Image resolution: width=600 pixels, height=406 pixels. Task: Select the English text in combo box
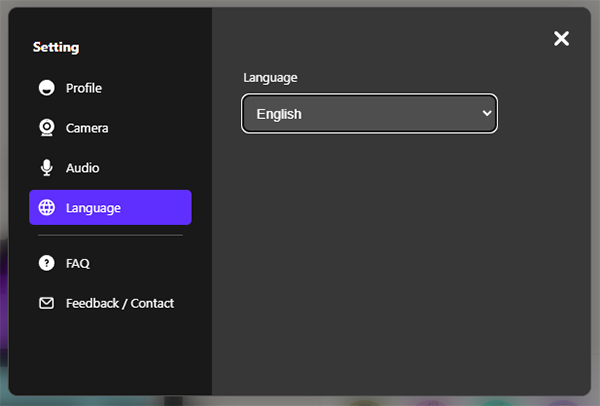click(279, 114)
